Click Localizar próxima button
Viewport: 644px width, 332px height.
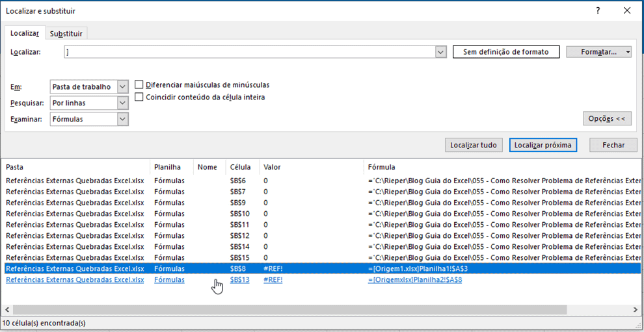click(543, 145)
